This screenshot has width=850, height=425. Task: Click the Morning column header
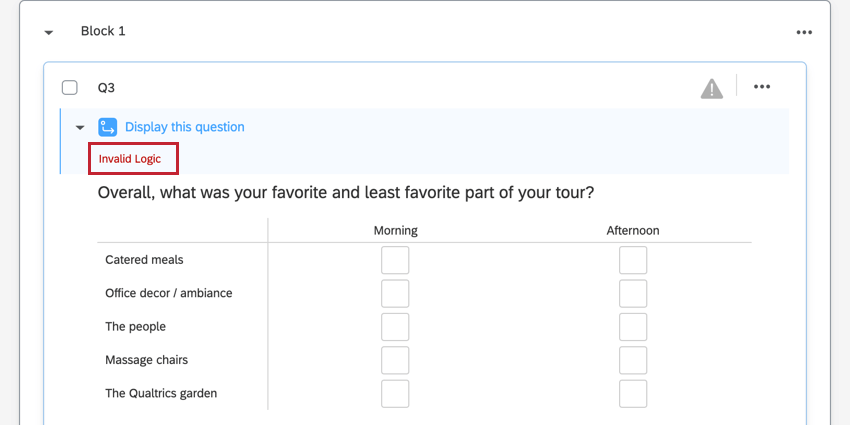click(395, 230)
